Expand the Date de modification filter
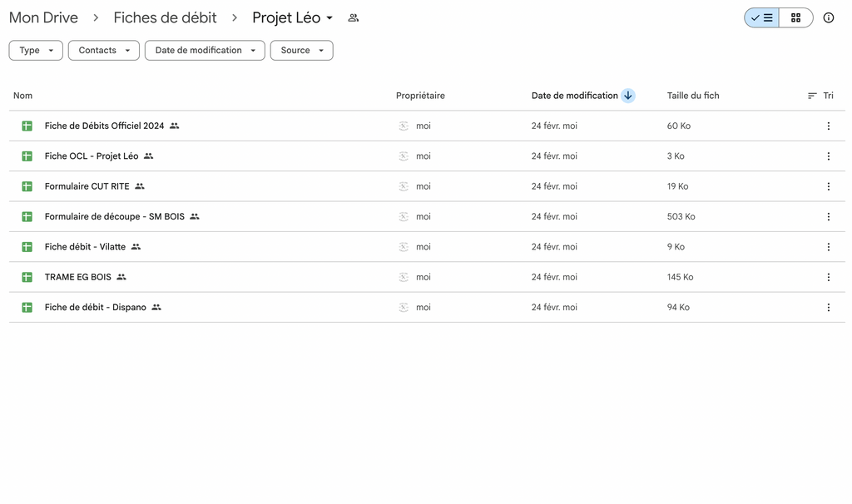Screen dimensions: 852x504 (x=205, y=51)
